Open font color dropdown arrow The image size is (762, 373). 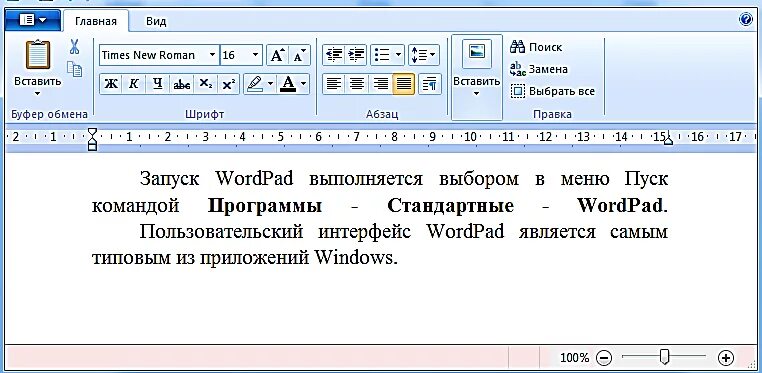pos(304,84)
